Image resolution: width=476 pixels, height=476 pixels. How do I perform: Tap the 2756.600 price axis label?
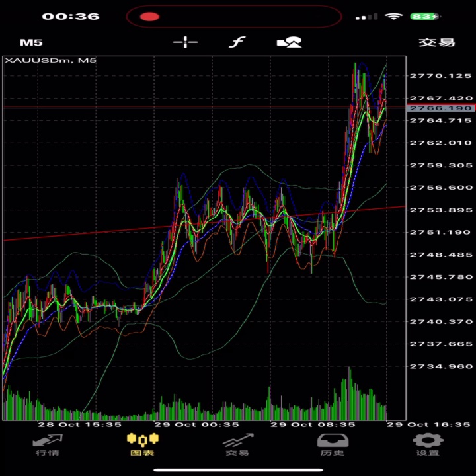(x=441, y=188)
